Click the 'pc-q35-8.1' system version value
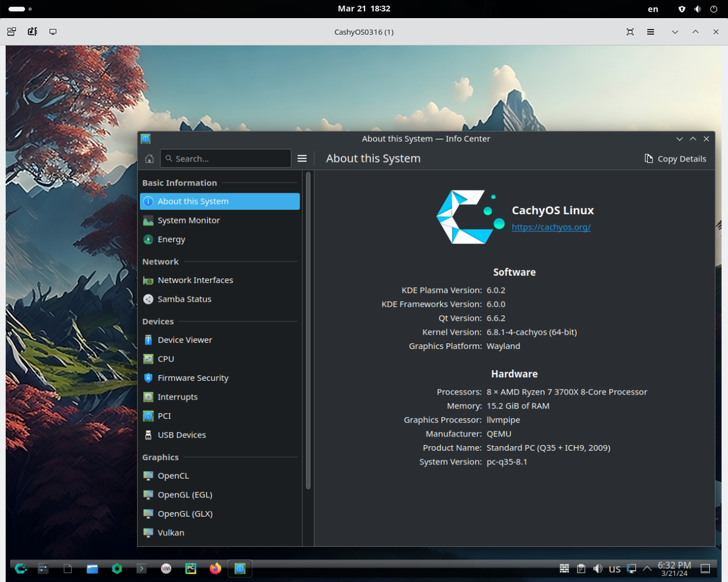 (507, 461)
